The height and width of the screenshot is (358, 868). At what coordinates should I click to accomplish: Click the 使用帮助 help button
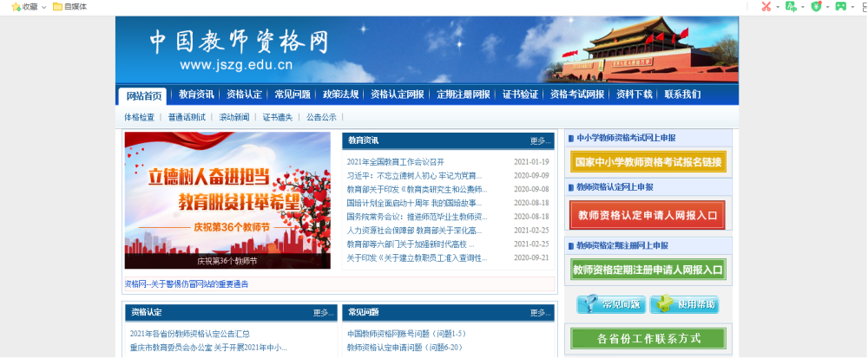tap(684, 304)
